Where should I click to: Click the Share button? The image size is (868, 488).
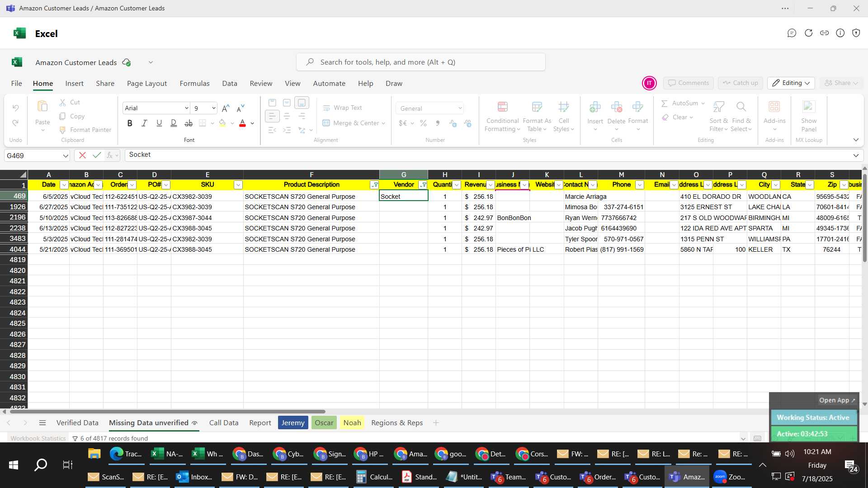pos(841,83)
